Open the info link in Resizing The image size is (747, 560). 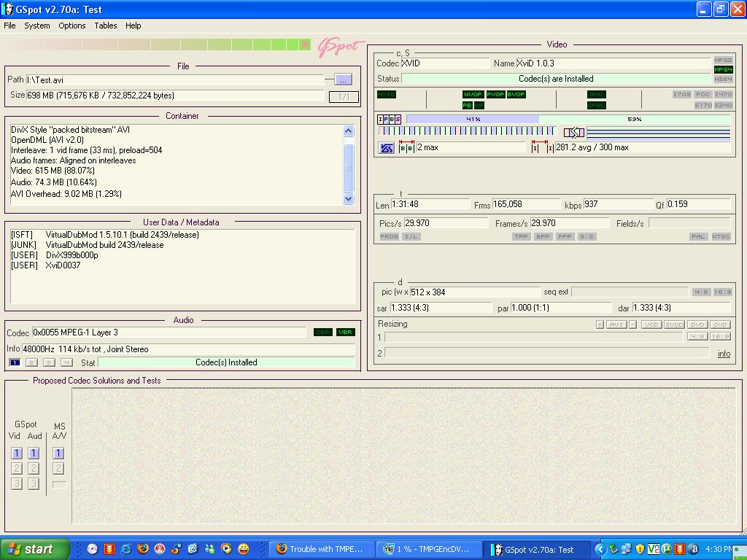click(x=724, y=354)
